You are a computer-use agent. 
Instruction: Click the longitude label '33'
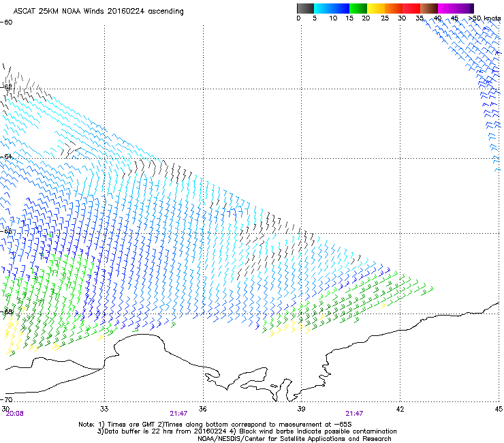tap(104, 409)
